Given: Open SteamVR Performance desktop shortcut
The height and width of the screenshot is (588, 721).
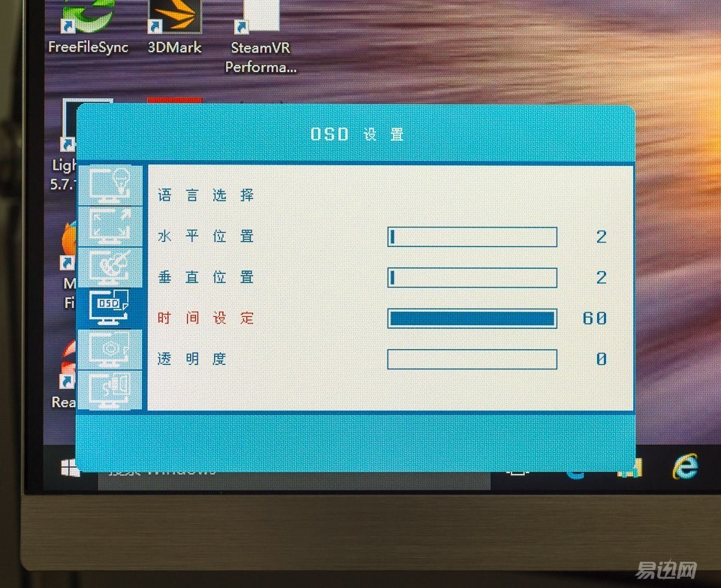Looking at the screenshot, I should point(261,37).
